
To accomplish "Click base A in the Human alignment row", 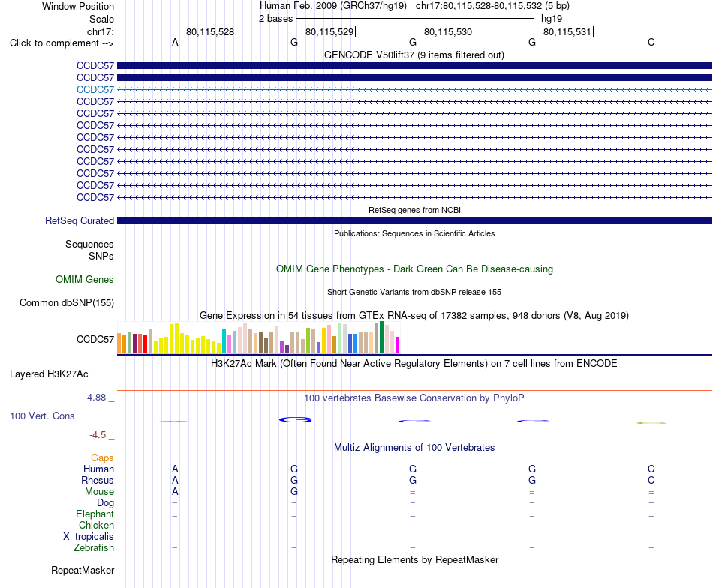I will (x=175, y=469).
